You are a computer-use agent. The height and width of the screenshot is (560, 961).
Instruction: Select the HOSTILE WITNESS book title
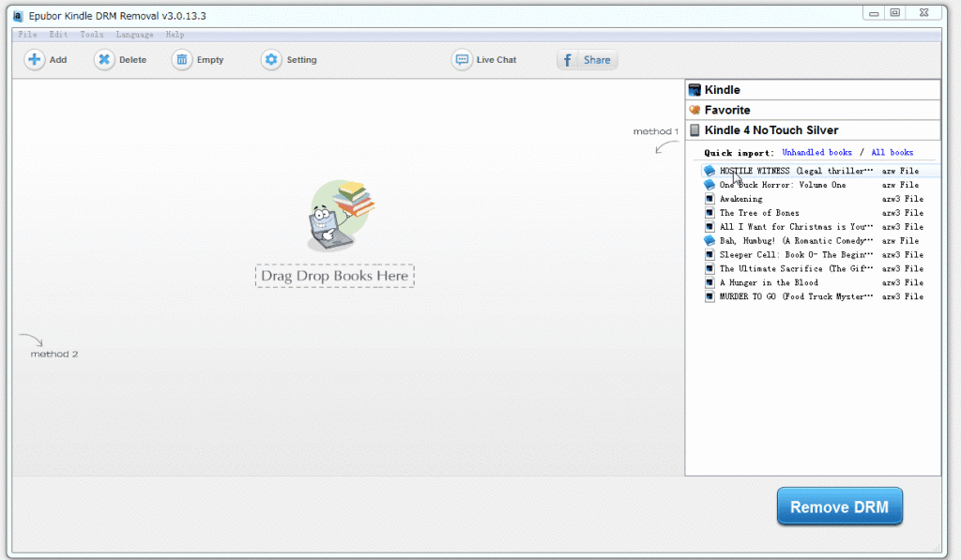tap(796, 171)
